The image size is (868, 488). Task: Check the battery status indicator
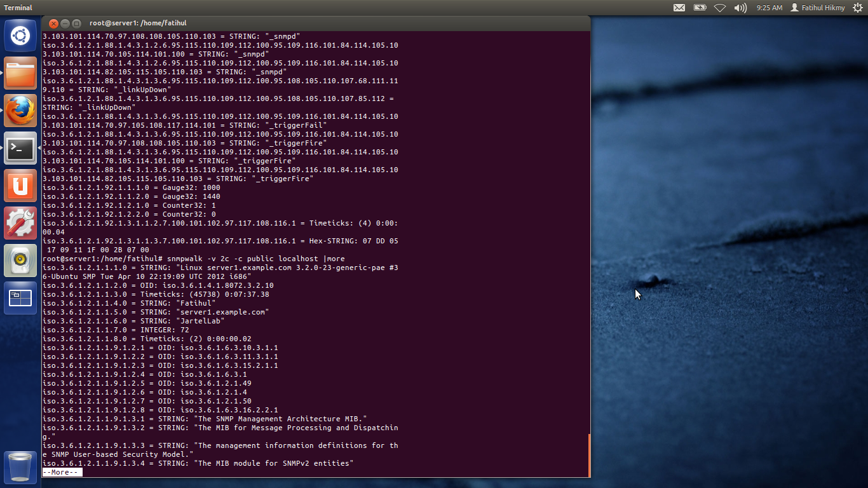tap(700, 8)
